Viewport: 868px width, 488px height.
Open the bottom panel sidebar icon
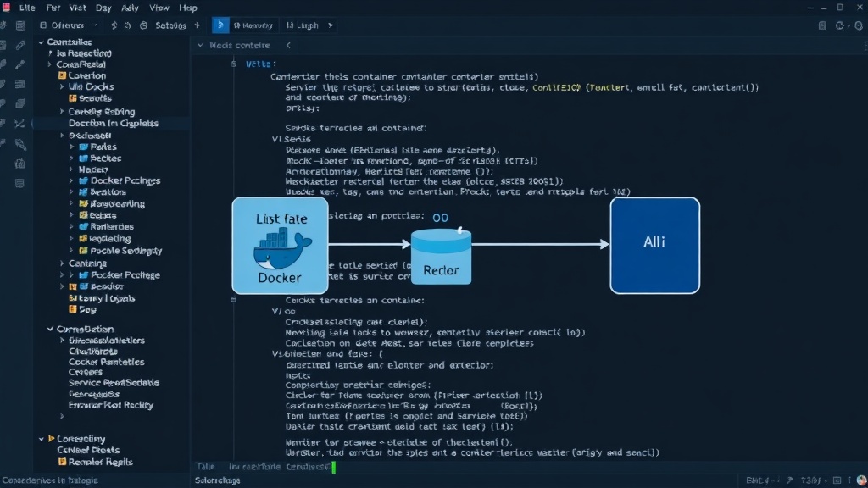pyautogui.click(x=20, y=183)
